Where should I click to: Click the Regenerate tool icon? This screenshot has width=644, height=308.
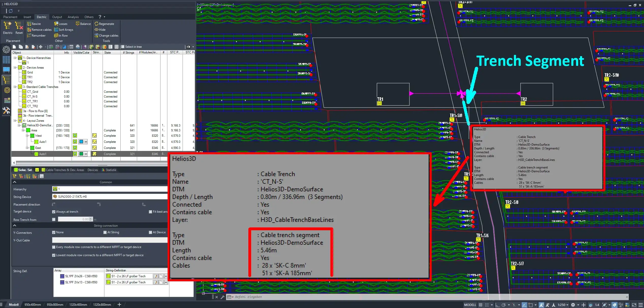[96, 24]
